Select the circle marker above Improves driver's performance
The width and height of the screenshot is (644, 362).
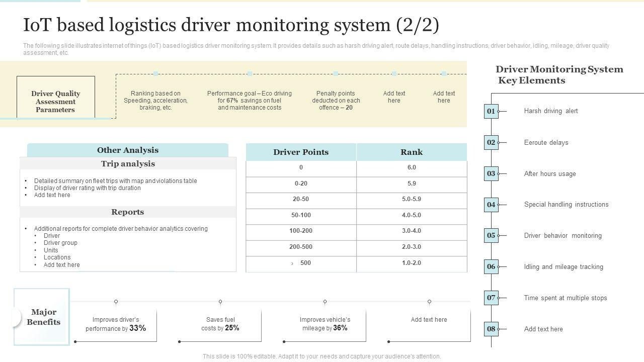click(116, 302)
